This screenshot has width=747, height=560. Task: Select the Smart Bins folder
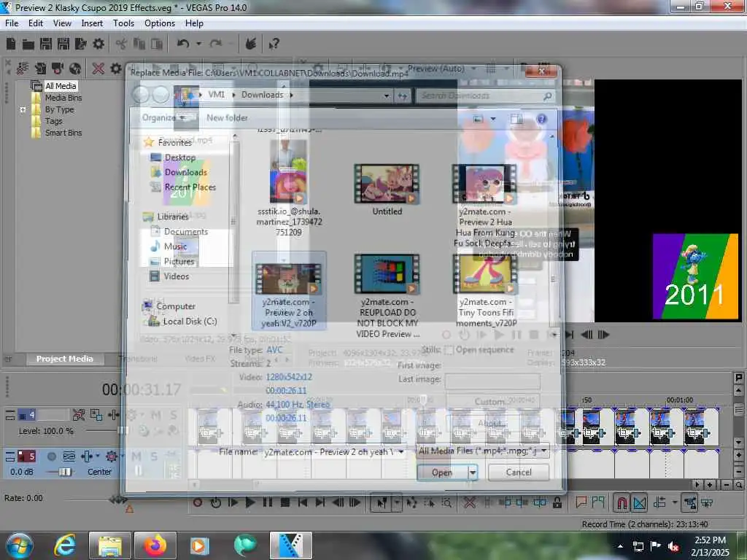pos(63,133)
